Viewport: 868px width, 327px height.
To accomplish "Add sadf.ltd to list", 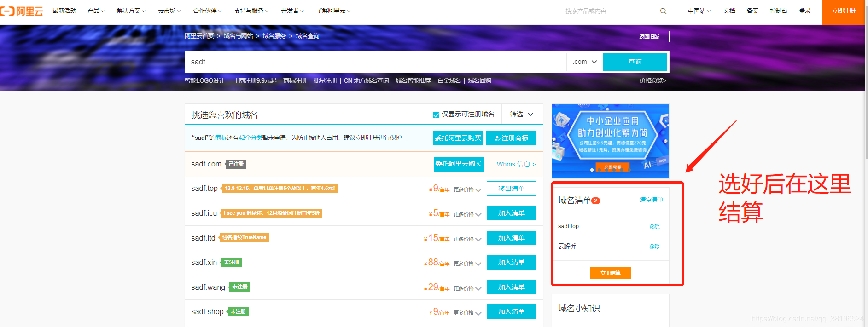I will (x=512, y=238).
